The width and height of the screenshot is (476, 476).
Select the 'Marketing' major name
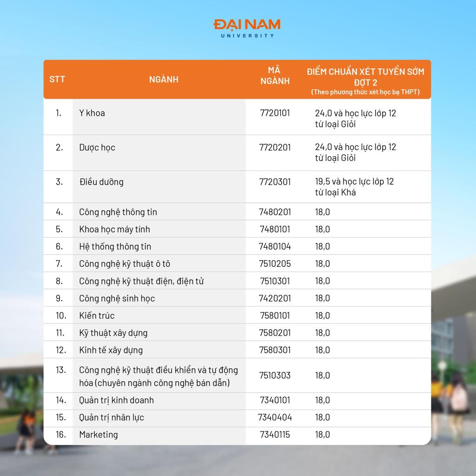pyautogui.click(x=99, y=435)
